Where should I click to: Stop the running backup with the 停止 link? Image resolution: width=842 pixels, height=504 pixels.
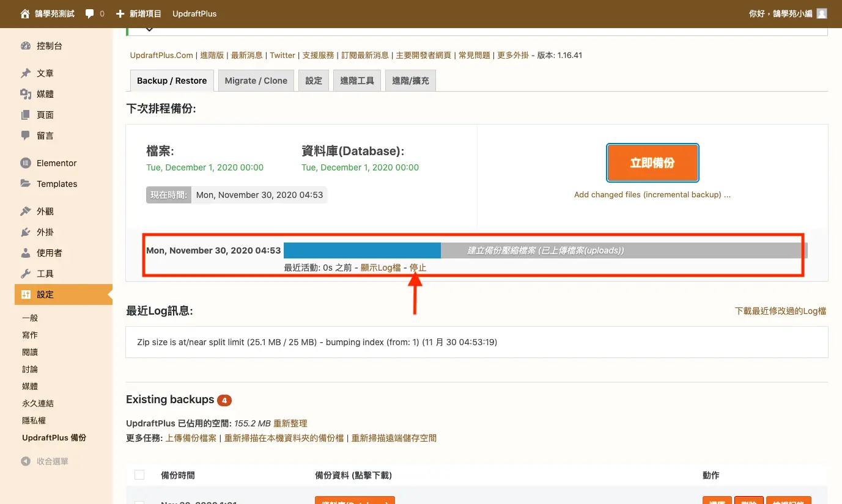418,268
